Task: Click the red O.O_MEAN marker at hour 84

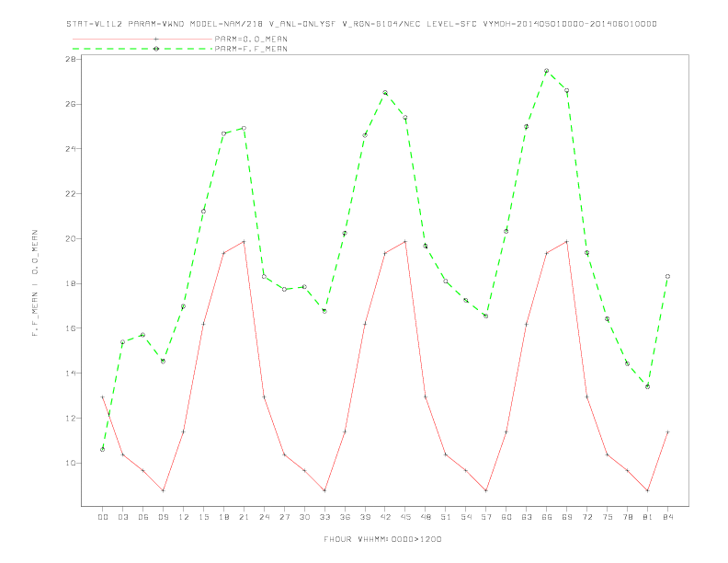Action: coord(667,432)
